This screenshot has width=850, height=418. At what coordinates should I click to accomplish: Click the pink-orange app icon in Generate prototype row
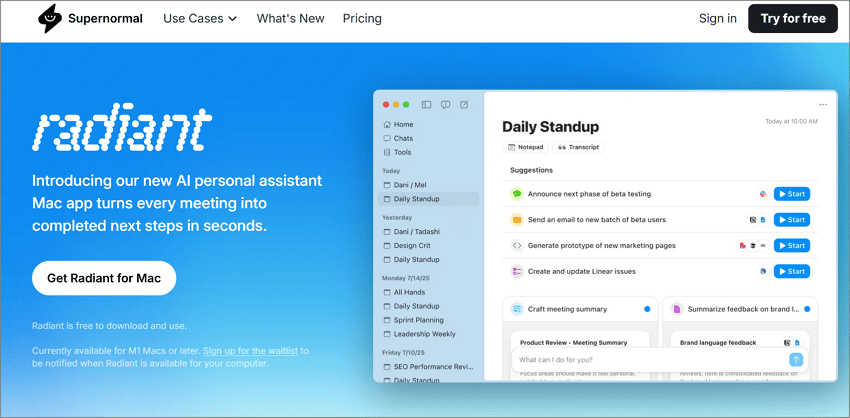(743, 246)
